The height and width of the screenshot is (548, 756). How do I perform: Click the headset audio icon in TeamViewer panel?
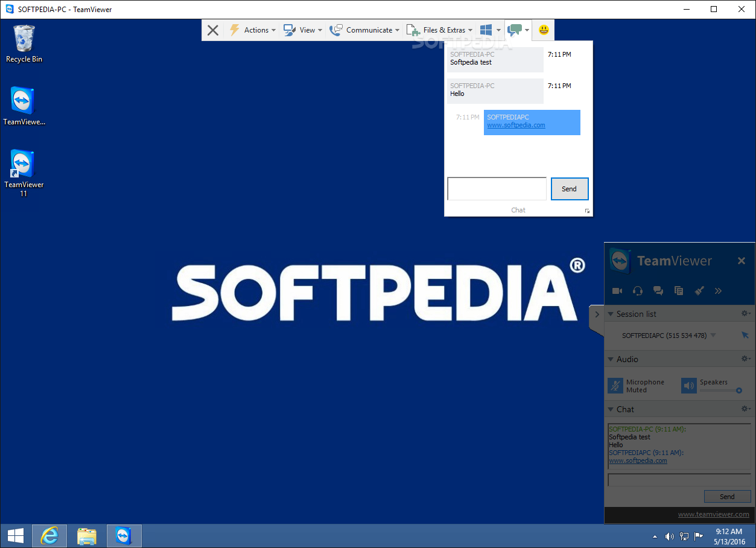(x=638, y=291)
